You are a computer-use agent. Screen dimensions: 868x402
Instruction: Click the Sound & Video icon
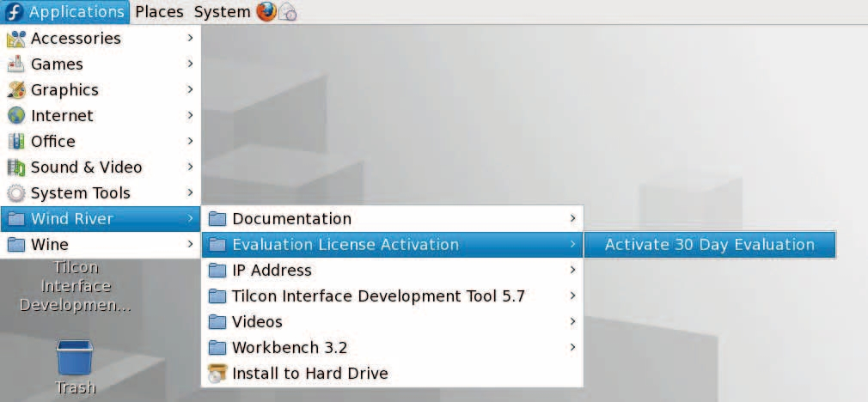[x=16, y=167]
